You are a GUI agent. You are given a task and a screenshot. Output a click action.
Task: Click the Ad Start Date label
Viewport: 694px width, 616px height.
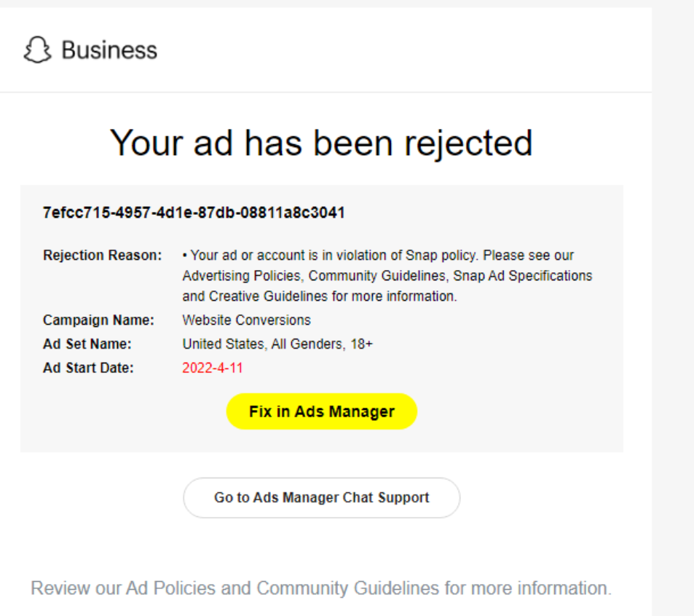coord(88,368)
